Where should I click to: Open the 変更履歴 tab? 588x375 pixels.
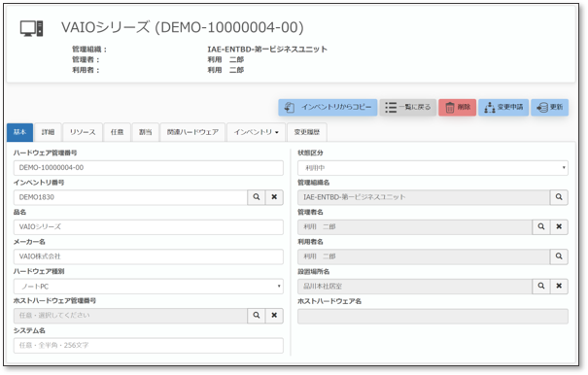click(x=307, y=132)
